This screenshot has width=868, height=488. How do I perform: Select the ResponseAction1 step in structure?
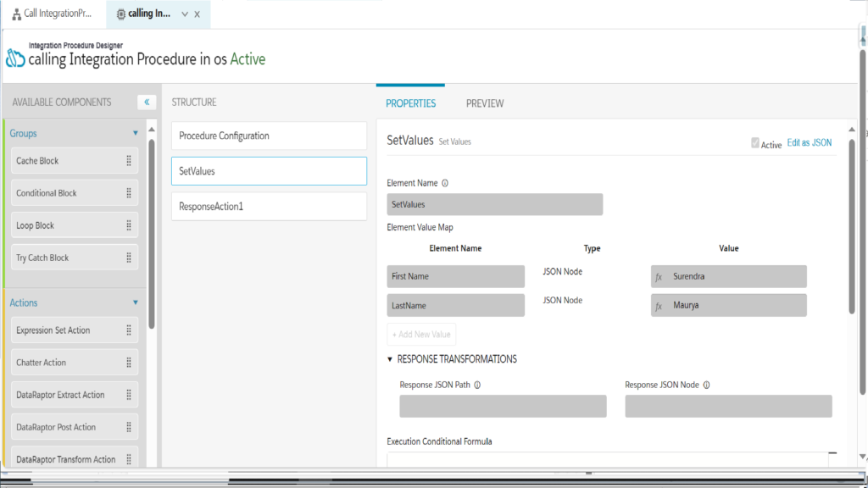(269, 207)
